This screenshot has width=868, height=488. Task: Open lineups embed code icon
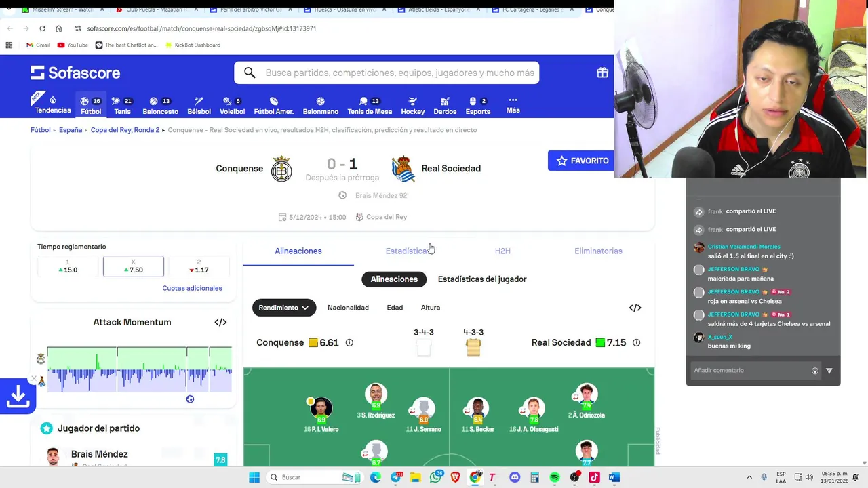point(635,308)
